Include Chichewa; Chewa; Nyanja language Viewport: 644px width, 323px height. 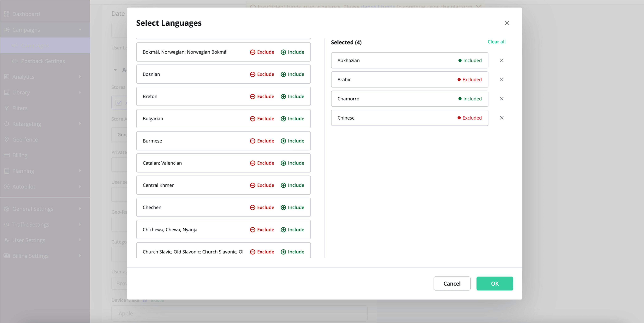(x=293, y=230)
